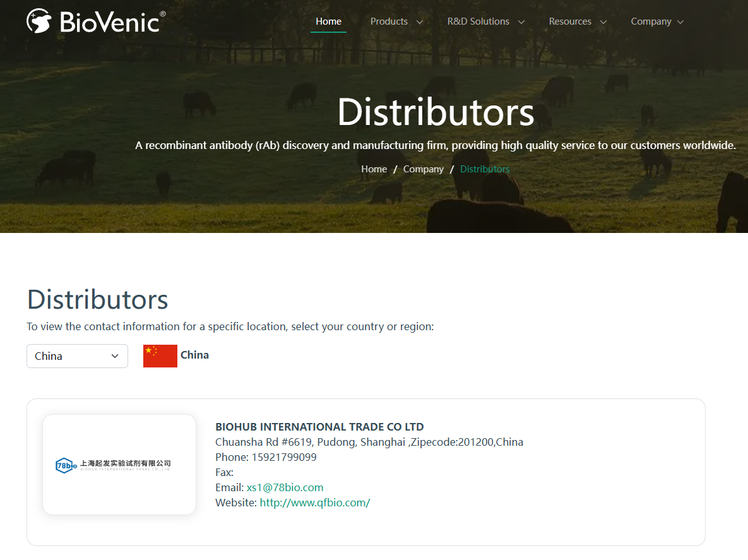This screenshot has height=560, width=748.
Task: Open the Home navigation menu item
Action: 328,21
